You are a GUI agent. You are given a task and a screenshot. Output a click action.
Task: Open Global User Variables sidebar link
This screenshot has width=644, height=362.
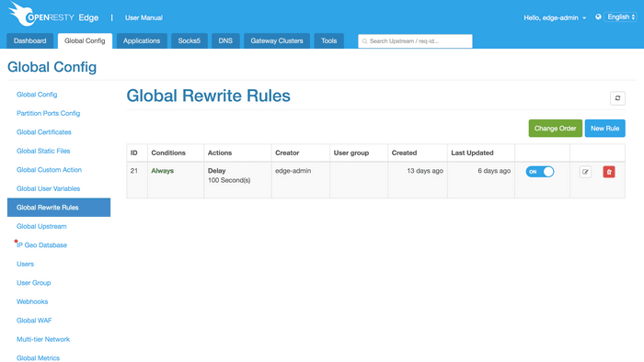(x=49, y=188)
